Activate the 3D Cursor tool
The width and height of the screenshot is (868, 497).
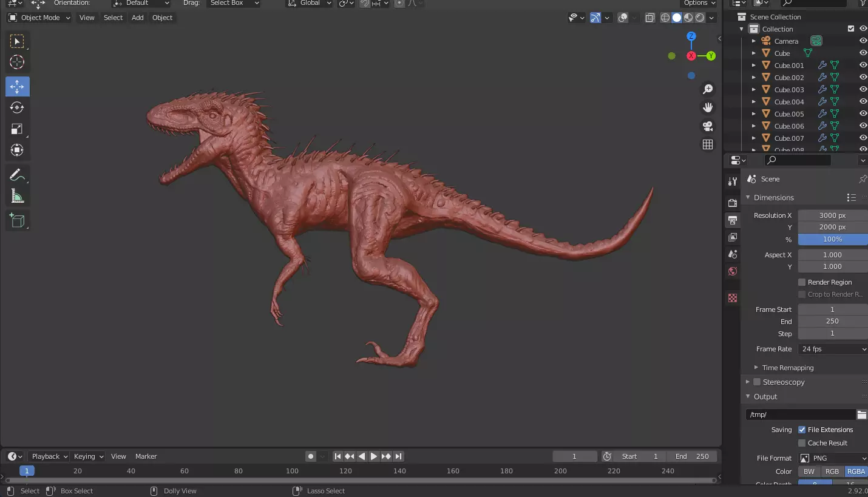pyautogui.click(x=17, y=62)
